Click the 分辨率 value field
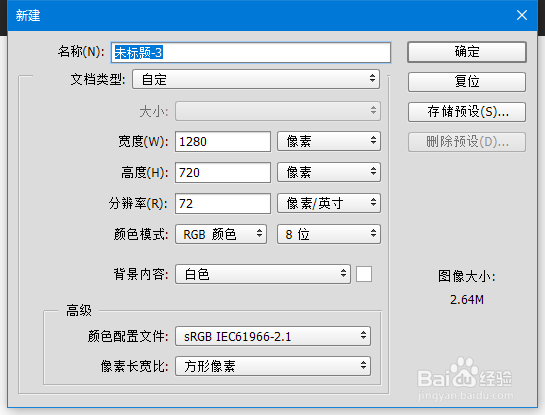The image size is (545, 415). 223,203
